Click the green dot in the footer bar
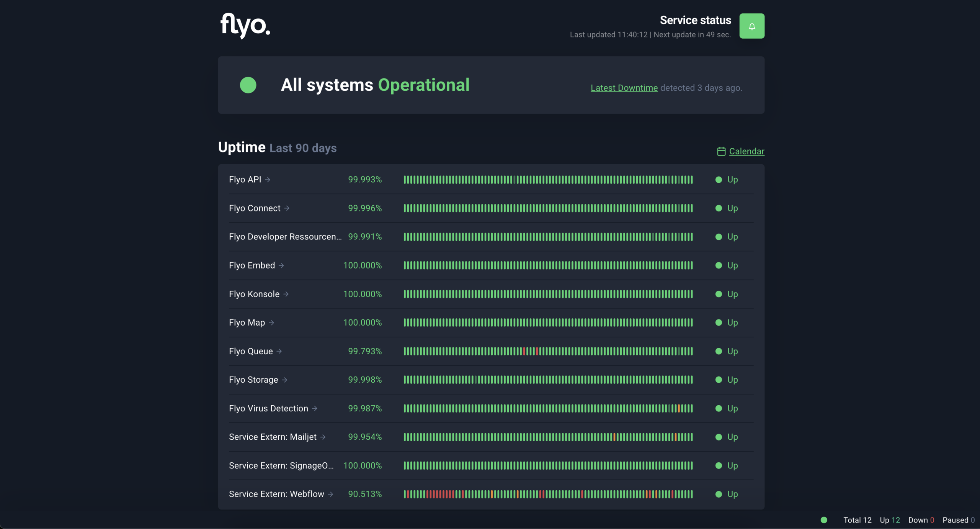 pyautogui.click(x=824, y=520)
